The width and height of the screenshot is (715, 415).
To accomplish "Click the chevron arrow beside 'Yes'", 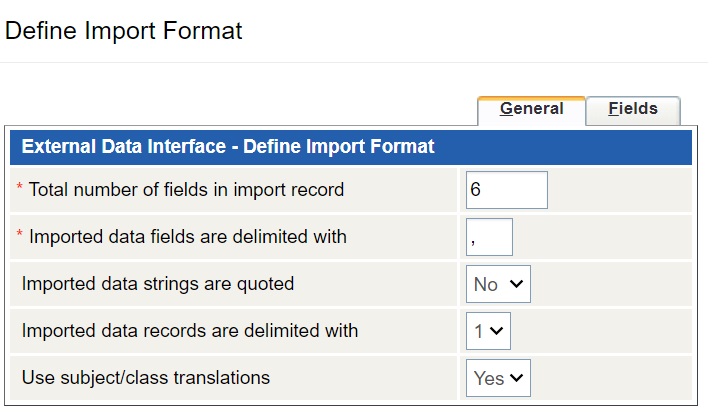I will pyautogui.click(x=517, y=378).
